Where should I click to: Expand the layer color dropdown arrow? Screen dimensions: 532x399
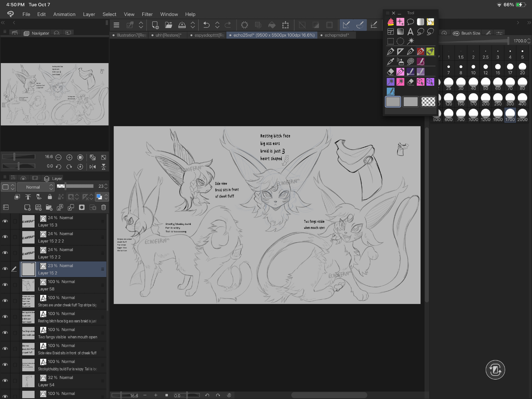click(x=106, y=197)
